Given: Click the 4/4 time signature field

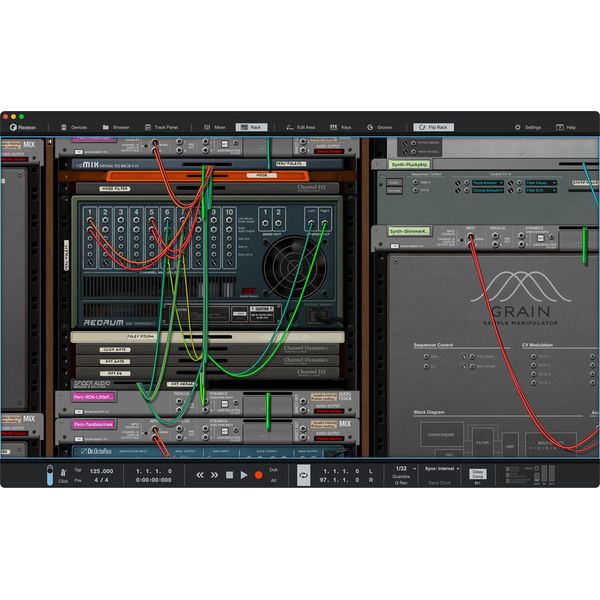Looking at the screenshot, I should [101, 480].
